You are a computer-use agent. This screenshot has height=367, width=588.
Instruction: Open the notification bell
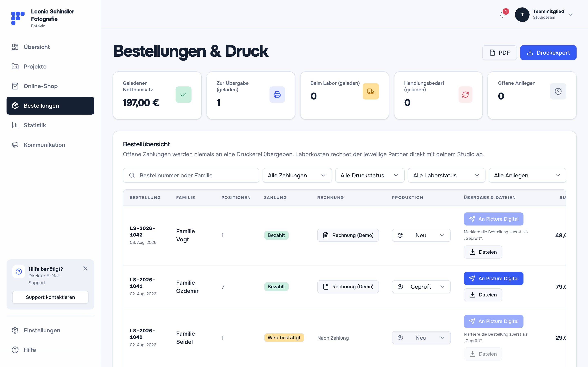(x=502, y=15)
